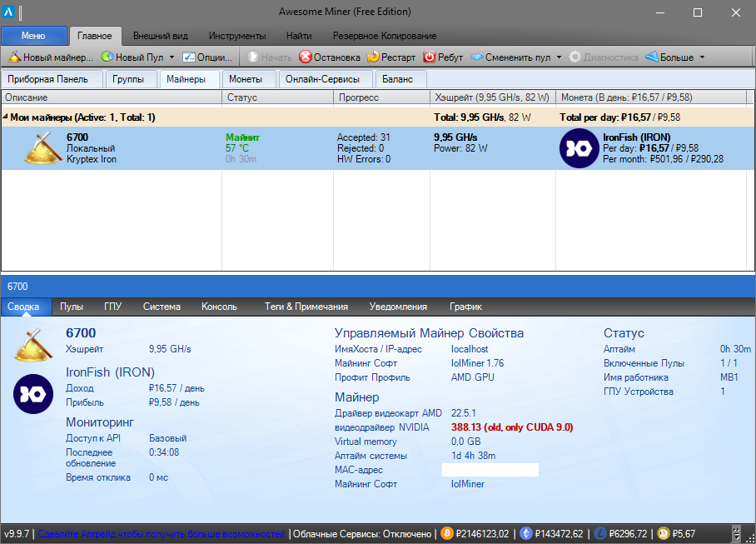Sort by the Описание column header

tap(112, 97)
